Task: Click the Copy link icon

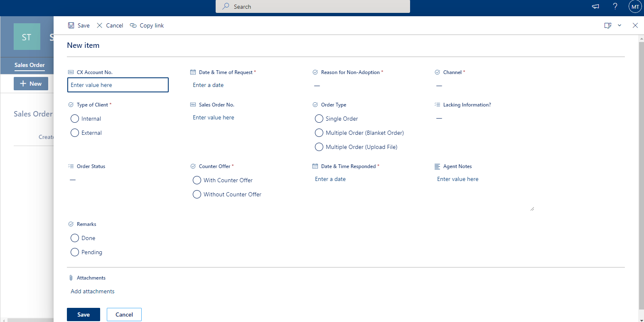Action: 133,25
